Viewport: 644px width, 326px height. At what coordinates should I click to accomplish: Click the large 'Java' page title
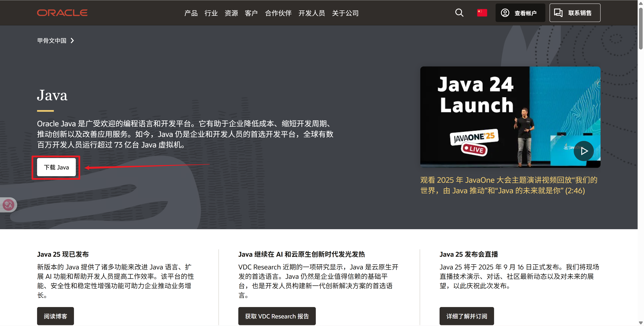click(x=52, y=95)
